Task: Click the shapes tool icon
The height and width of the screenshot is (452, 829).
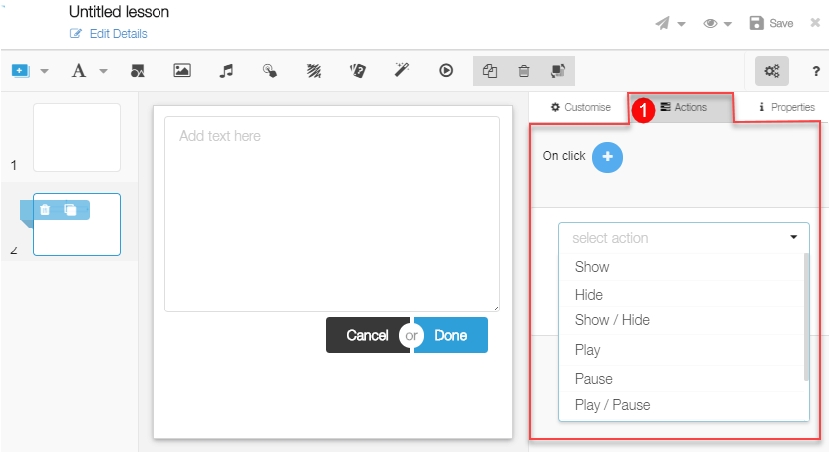Action: coord(138,71)
